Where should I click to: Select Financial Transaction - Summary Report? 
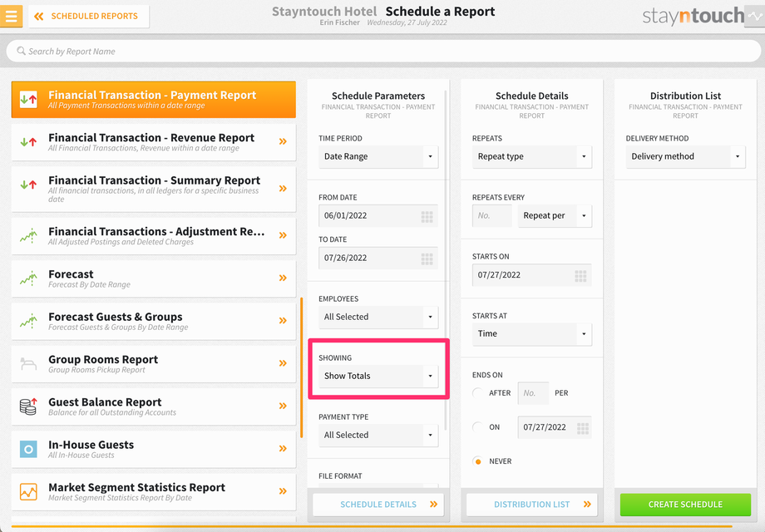click(x=153, y=189)
